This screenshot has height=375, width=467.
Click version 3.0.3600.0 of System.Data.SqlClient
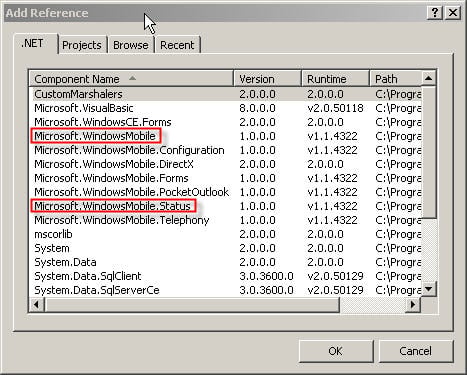pos(266,276)
